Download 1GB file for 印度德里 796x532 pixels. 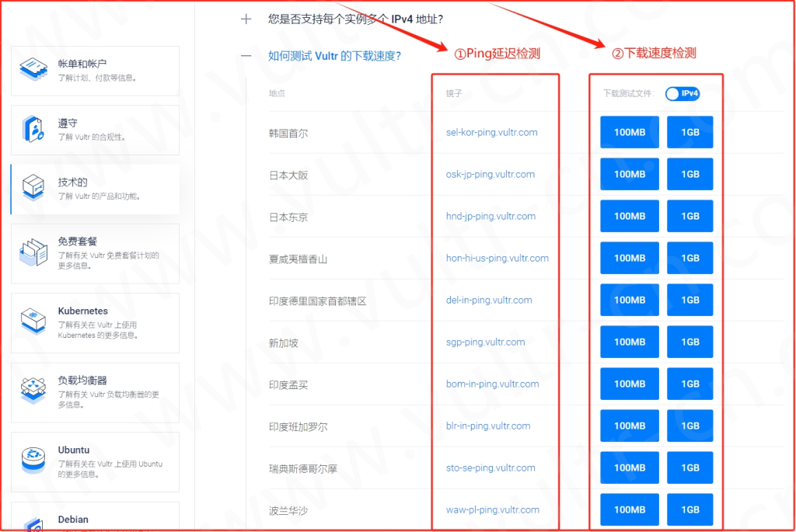point(690,301)
